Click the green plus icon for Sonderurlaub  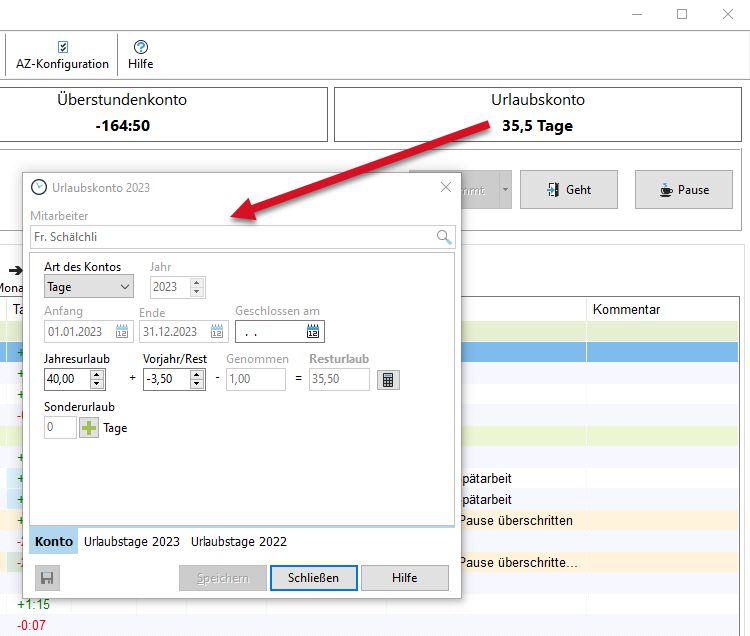(x=89, y=428)
